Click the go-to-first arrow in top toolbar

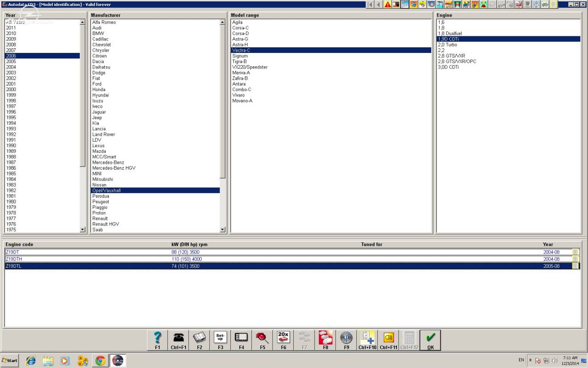[x=370, y=4]
